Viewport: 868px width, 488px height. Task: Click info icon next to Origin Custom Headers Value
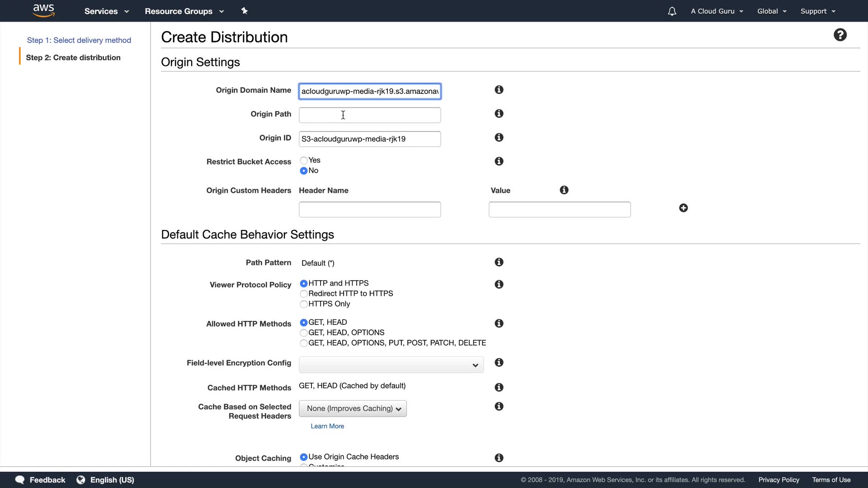tap(564, 190)
